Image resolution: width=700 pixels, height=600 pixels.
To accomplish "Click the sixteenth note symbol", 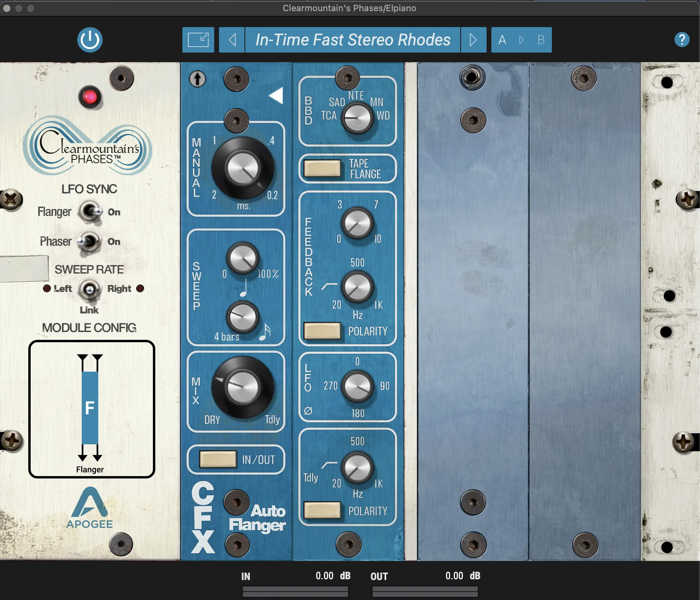I will pyautogui.click(x=265, y=332).
